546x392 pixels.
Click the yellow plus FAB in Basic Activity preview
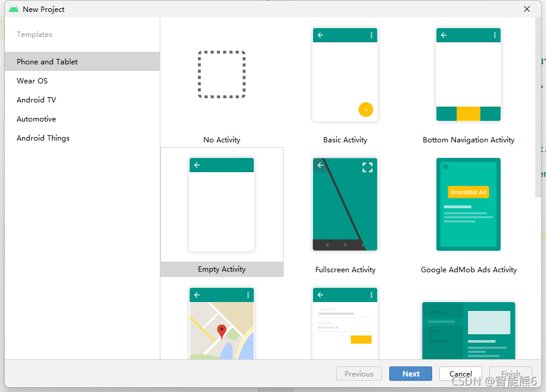point(365,110)
